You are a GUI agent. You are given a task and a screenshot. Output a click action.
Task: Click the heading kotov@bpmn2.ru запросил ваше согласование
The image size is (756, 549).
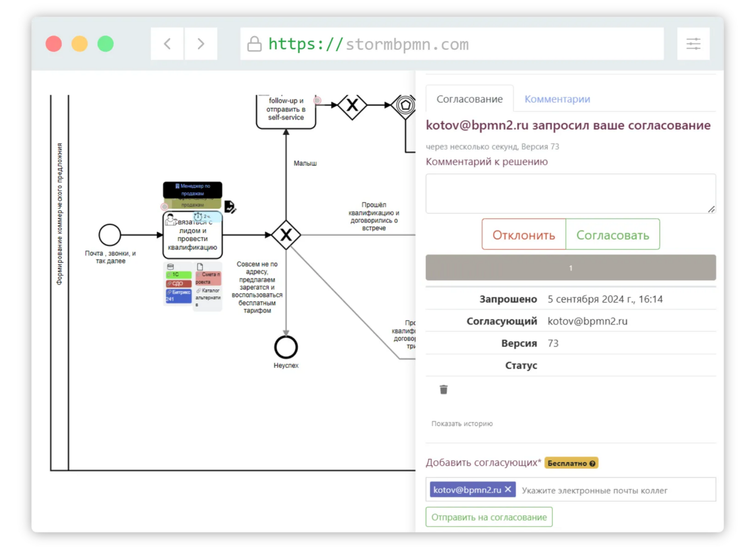(x=568, y=125)
